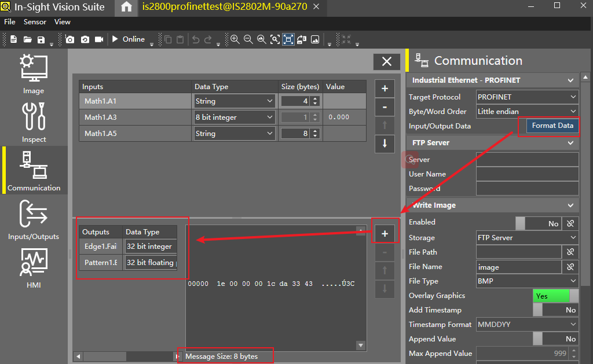Start live video with camera icon
Viewport: 593px width, 364px height.
pyautogui.click(x=99, y=39)
